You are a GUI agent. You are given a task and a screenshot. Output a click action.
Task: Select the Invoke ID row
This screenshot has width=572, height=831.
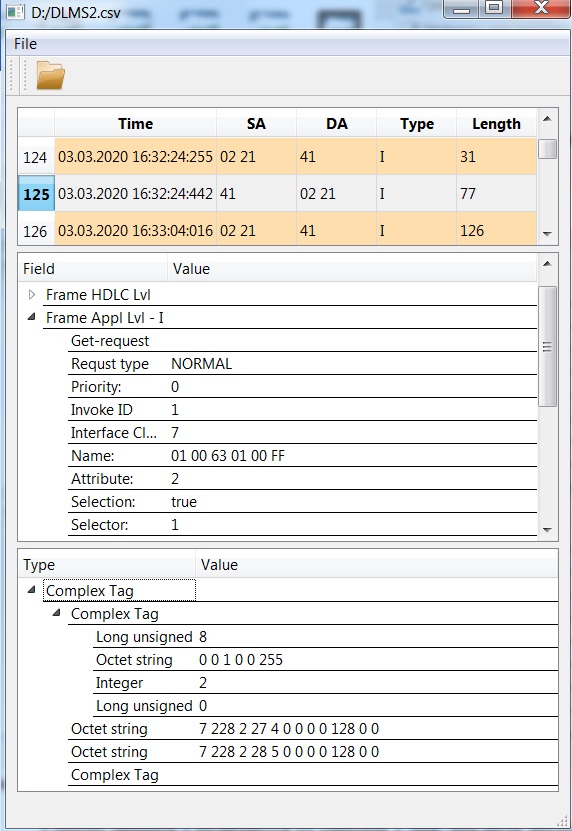[x=302, y=410]
